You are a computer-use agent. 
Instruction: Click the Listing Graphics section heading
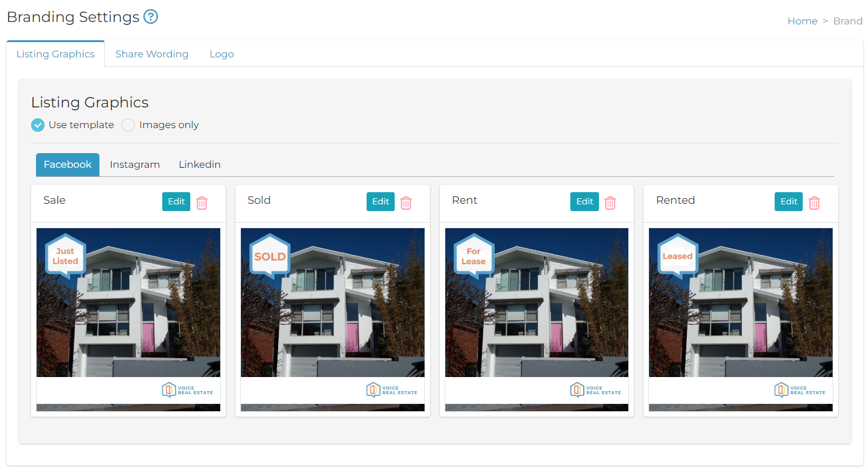[x=90, y=102]
